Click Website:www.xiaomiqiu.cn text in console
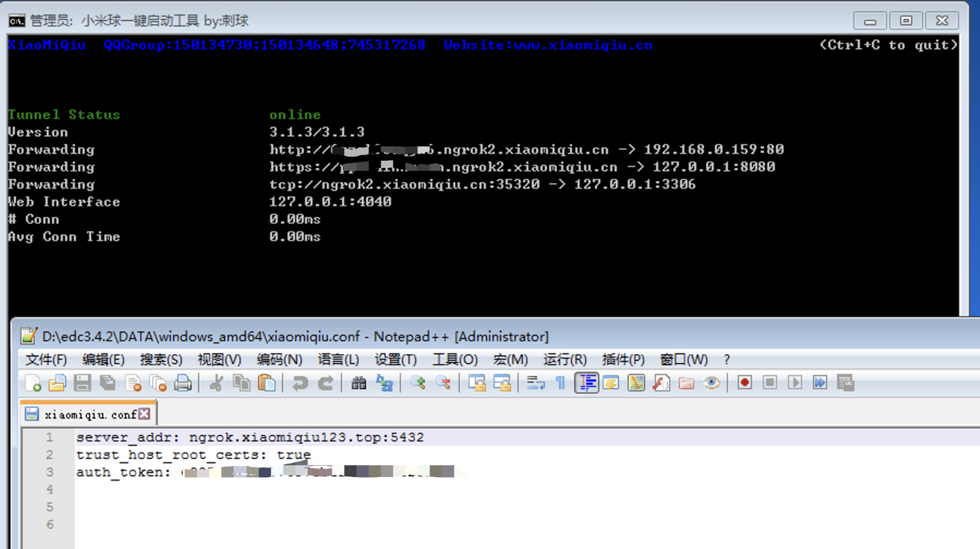This screenshot has height=549, width=980. coord(548,45)
